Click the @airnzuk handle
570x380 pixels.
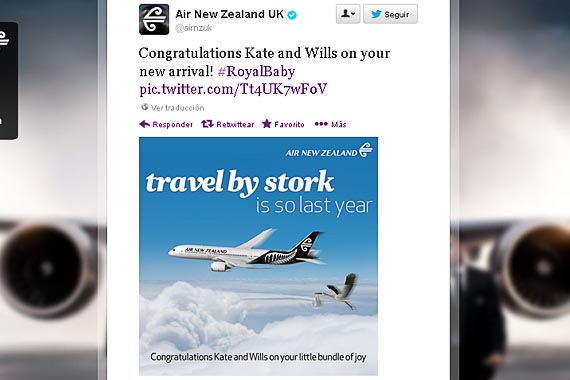[x=193, y=28]
